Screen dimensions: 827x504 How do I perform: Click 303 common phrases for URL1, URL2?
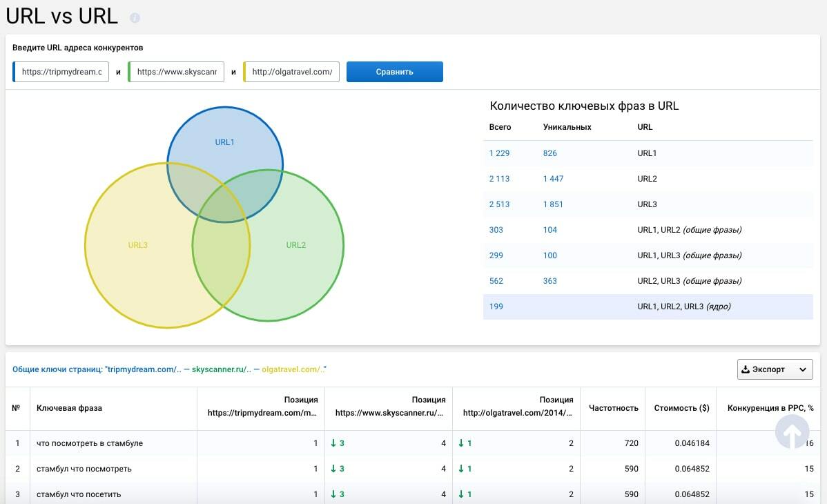coord(496,230)
